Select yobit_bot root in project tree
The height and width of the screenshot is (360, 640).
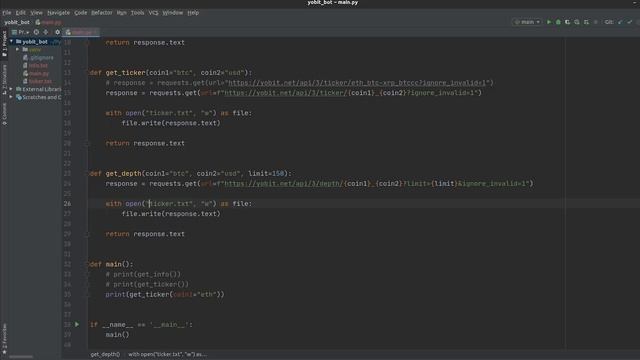point(35,42)
